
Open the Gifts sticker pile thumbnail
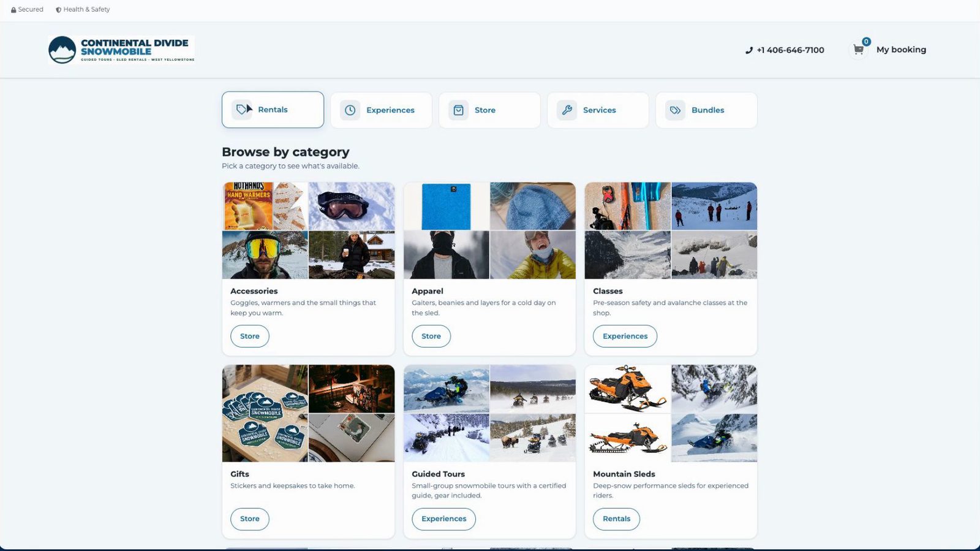[265, 413]
